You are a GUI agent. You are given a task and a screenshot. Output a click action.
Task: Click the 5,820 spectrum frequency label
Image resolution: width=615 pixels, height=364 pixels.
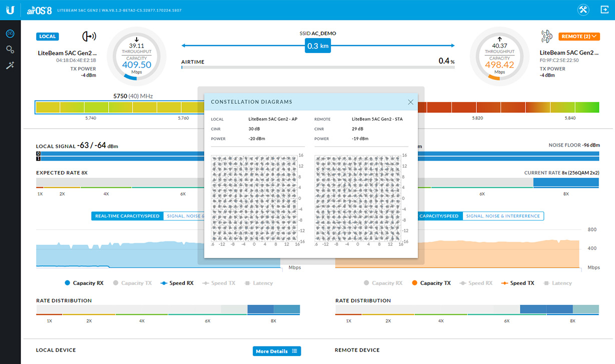(477, 118)
